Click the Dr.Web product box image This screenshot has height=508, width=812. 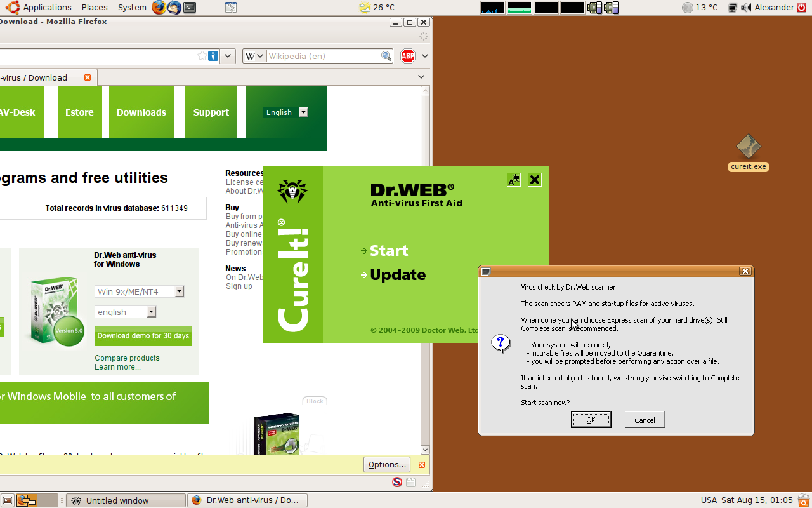point(58,311)
